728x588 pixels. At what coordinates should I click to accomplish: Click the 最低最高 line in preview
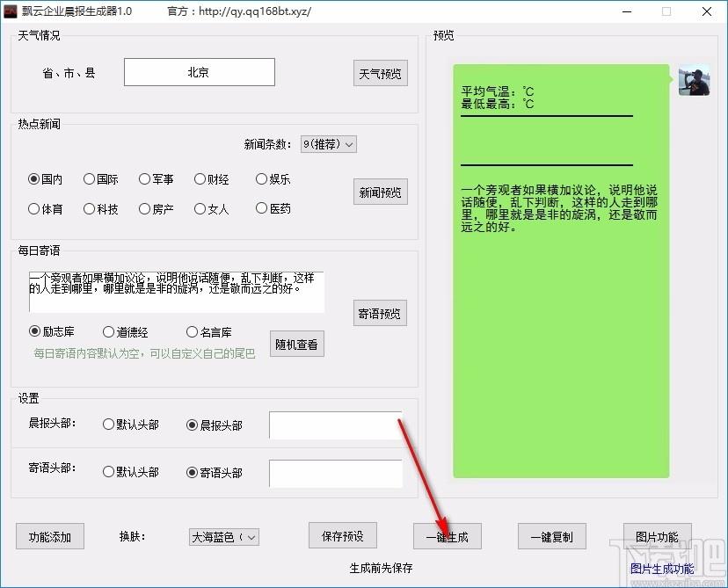(x=498, y=104)
